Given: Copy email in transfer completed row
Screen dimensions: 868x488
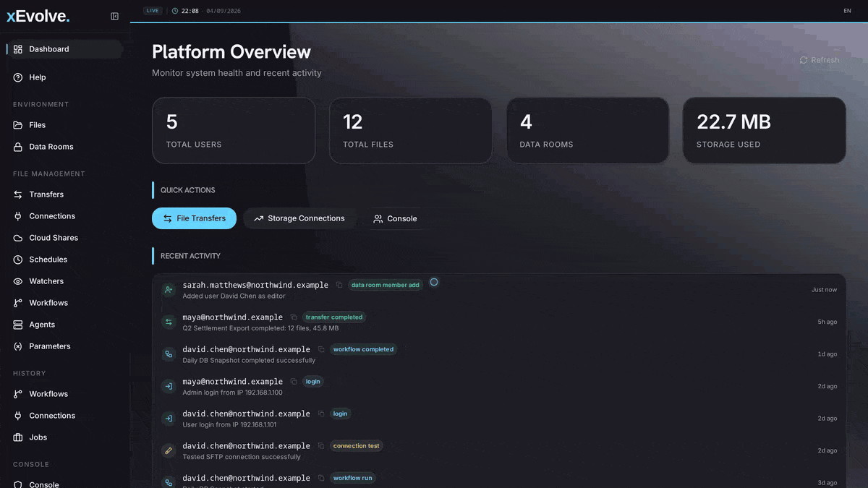Looking at the screenshot, I should pos(294,317).
